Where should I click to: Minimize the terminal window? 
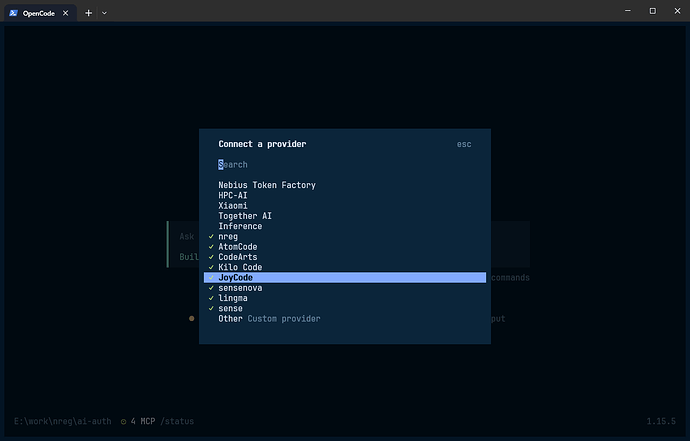(628, 11)
